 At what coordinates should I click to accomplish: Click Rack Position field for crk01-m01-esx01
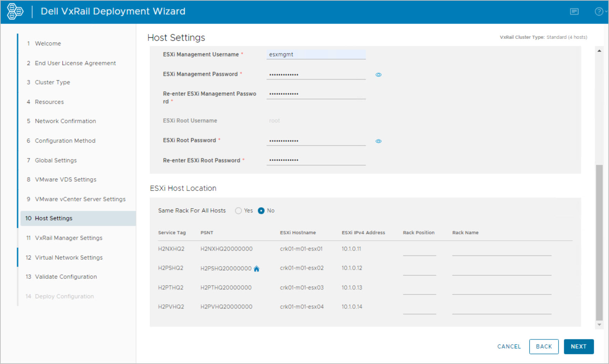[419, 250]
